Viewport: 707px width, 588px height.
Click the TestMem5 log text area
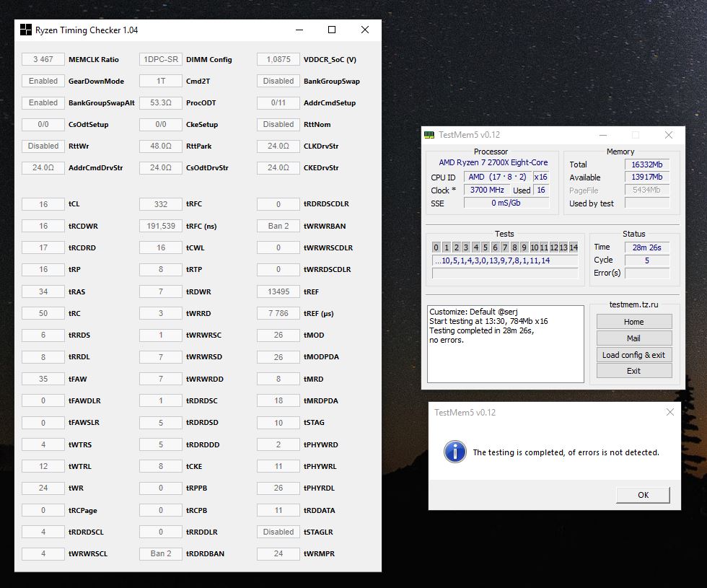(x=506, y=344)
